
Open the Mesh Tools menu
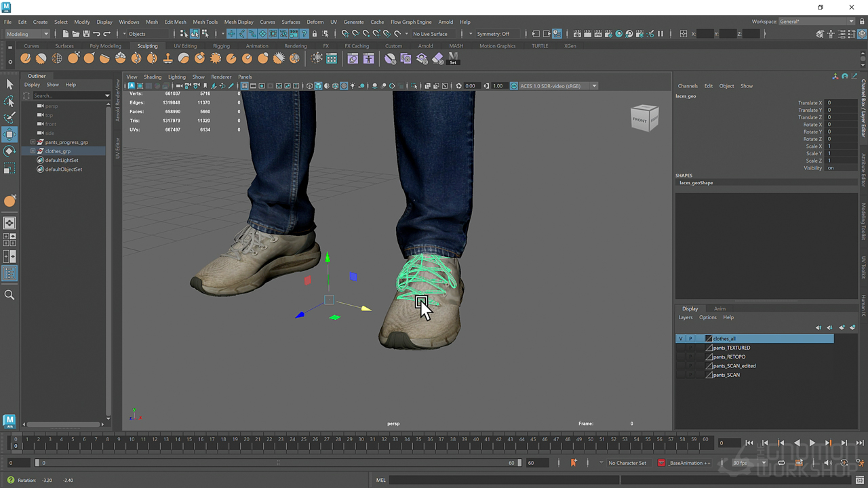(x=205, y=22)
